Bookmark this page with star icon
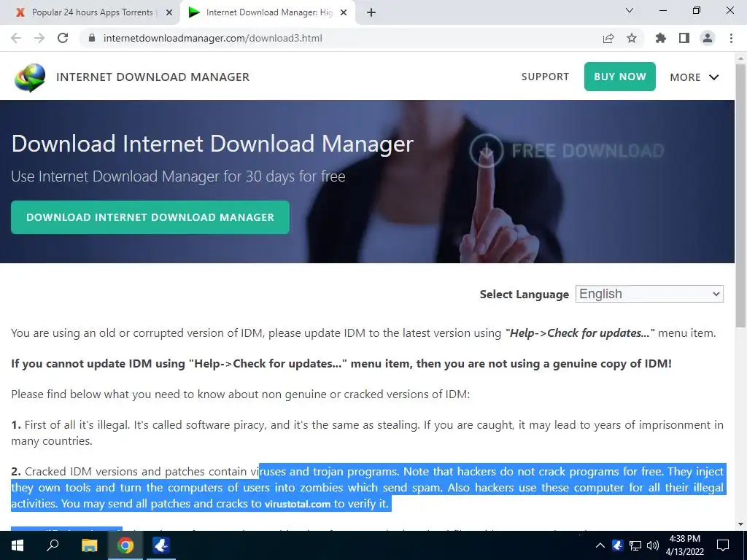This screenshot has height=560, width=747. tap(632, 38)
